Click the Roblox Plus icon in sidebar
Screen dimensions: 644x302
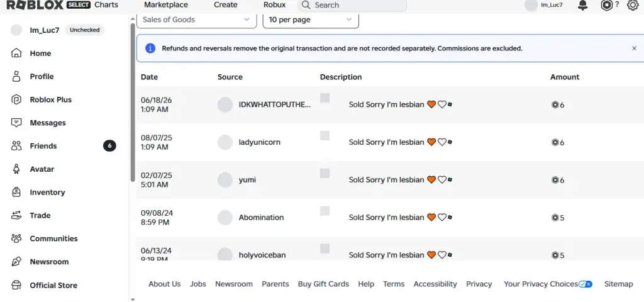click(x=16, y=99)
